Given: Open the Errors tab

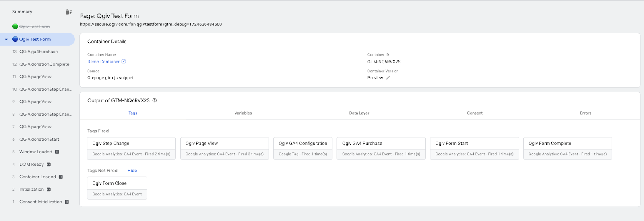Looking at the screenshot, I should (586, 113).
